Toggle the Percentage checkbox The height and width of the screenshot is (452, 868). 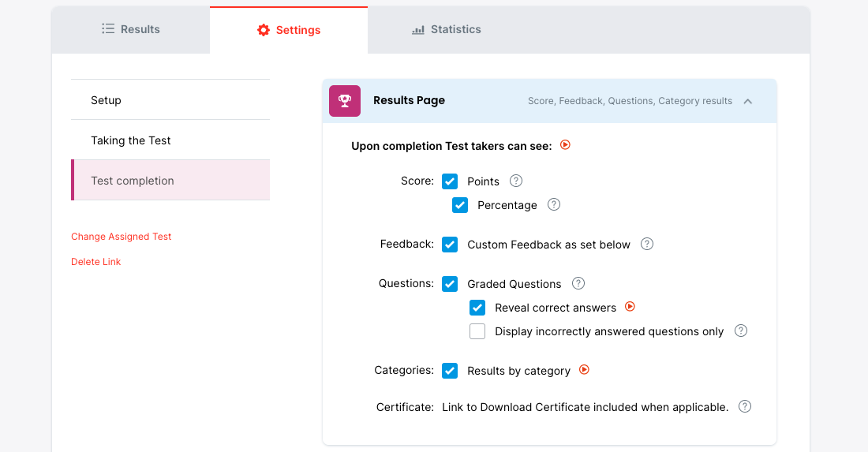[x=460, y=205]
